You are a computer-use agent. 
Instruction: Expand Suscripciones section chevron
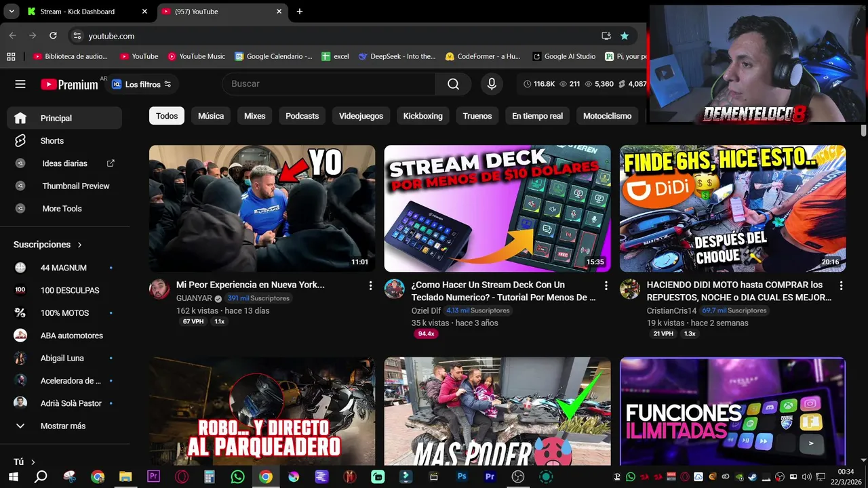79,245
